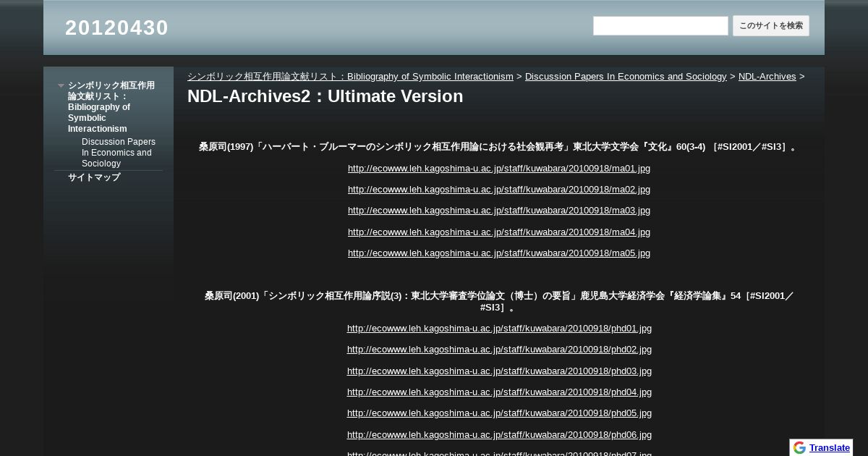Open the phd06.jpg link
Viewport: 868px width, 456px height.
[x=499, y=435]
